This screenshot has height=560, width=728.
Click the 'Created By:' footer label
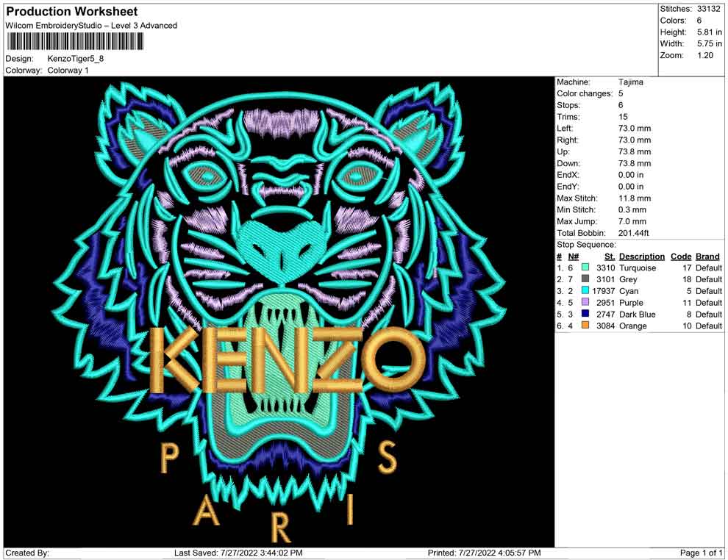coord(27,553)
